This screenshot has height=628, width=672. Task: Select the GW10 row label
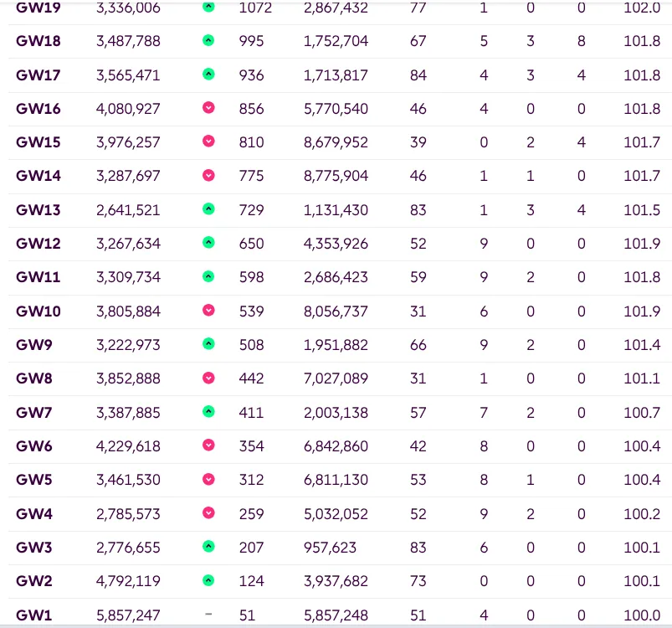pos(38,311)
